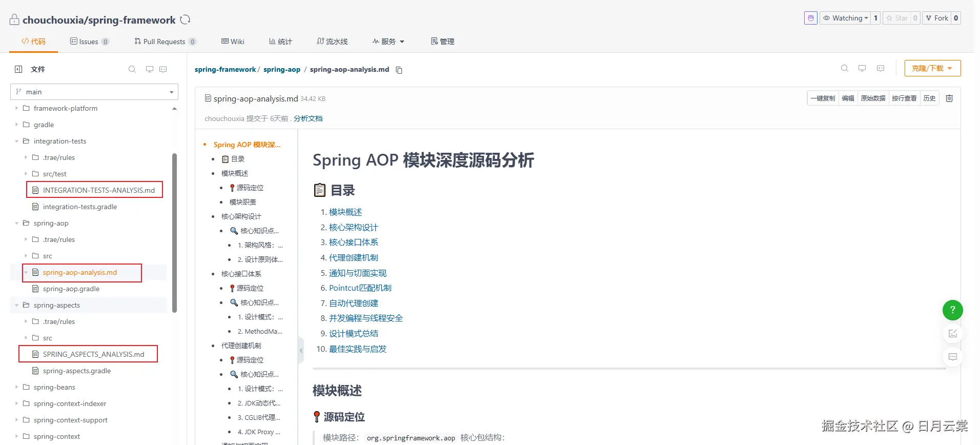Collapse the file panel with the 文件 icon

click(18, 69)
